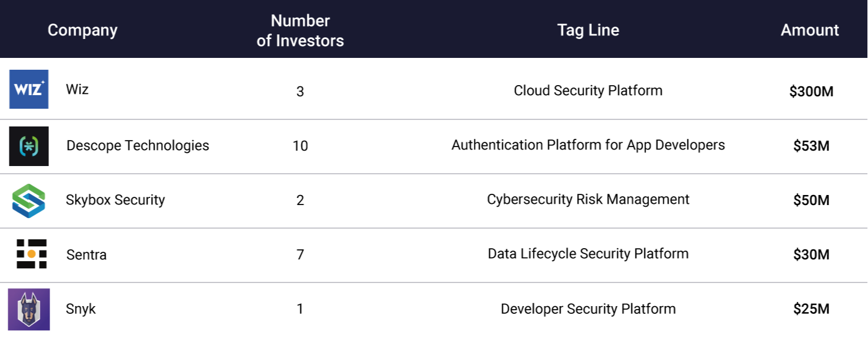
Task: Click the Sentra logo icon
Action: (x=31, y=254)
